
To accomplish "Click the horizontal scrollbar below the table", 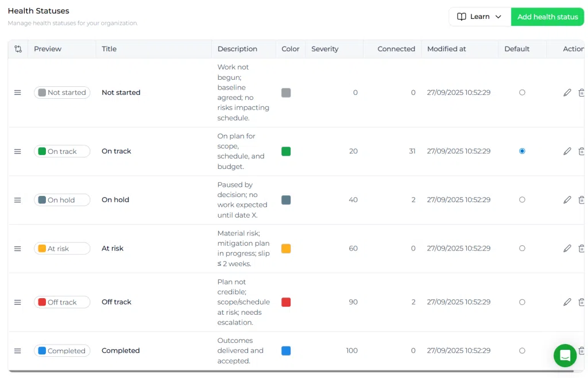I will [291, 371].
